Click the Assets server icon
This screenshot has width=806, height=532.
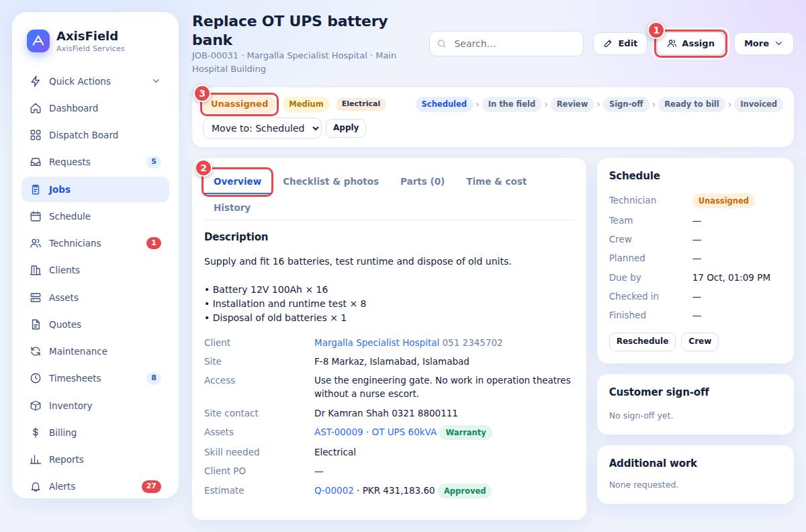point(36,298)
